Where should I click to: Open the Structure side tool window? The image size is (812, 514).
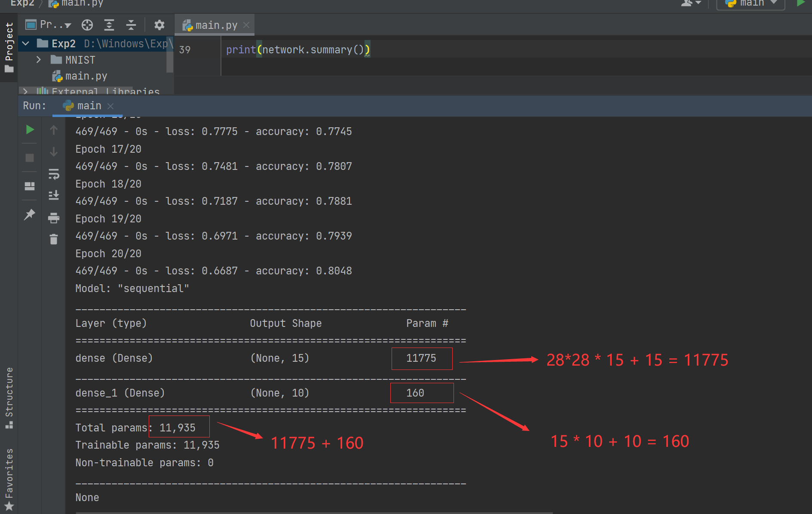[x=9, y=398]
